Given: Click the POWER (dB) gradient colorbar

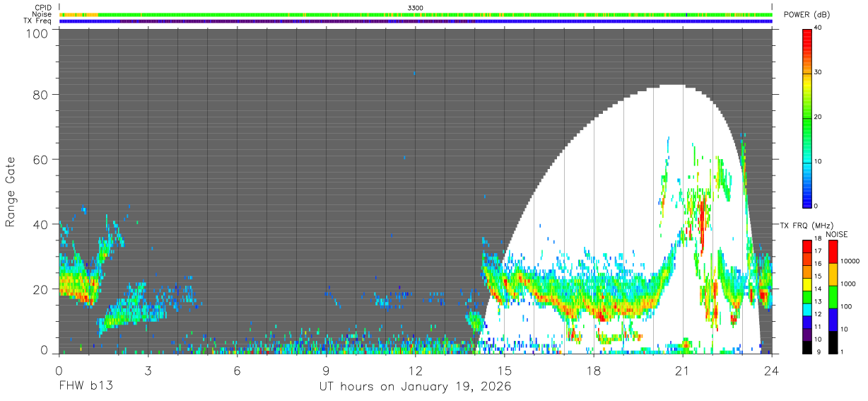Looking at the screenshot, I should tap(807, 117).
